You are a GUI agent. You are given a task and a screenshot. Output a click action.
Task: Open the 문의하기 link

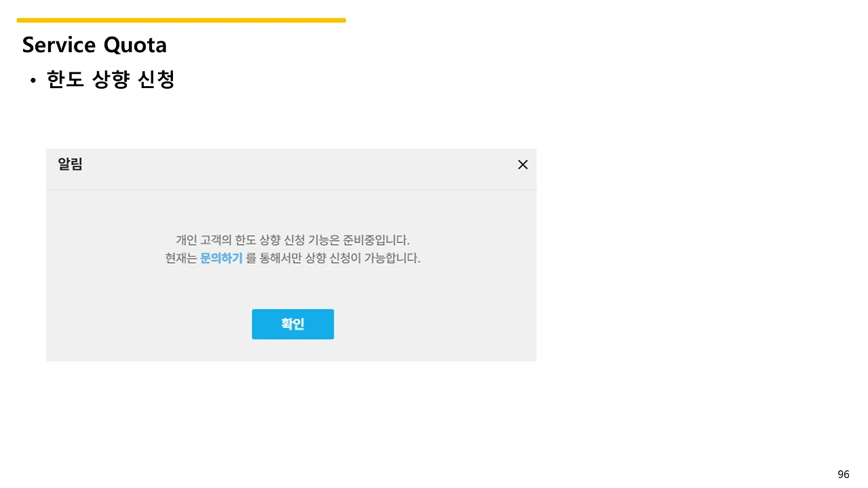point(221,258)
